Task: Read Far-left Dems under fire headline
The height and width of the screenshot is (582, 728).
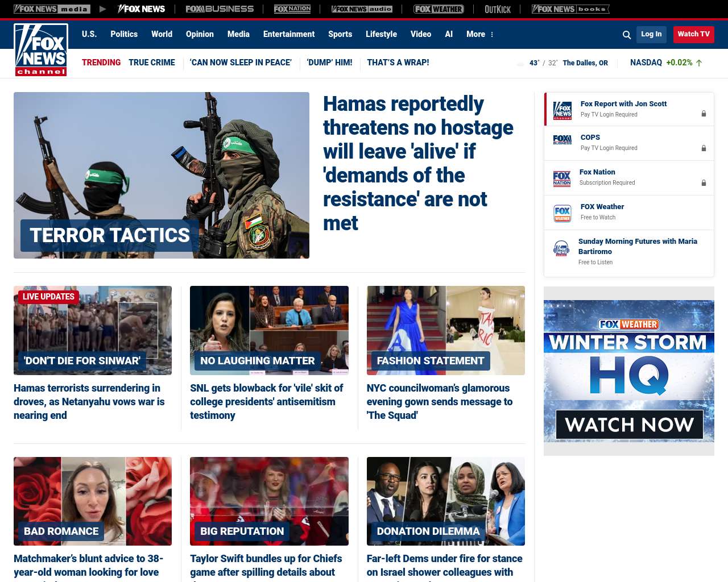Action: click(x=445, y=567)
